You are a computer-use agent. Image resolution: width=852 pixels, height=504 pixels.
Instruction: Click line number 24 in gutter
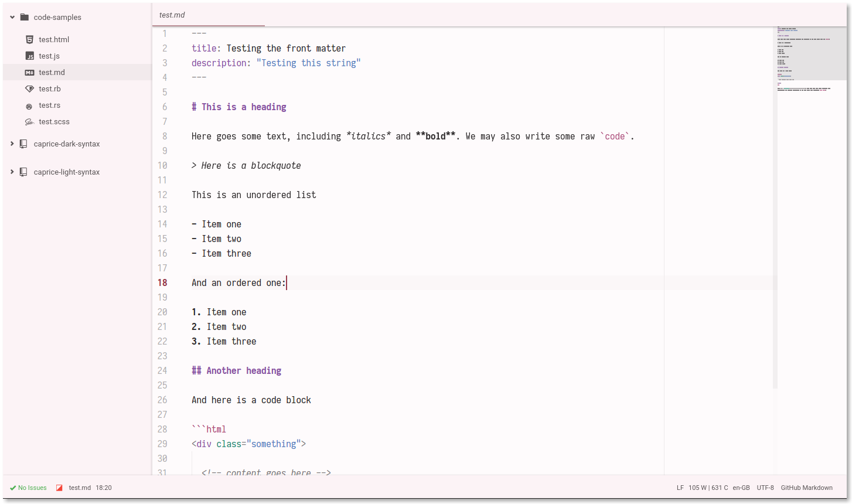click(162, 370)
